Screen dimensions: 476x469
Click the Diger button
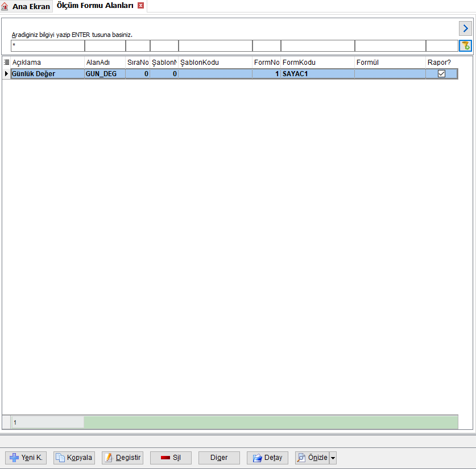click(x=219, y=458)
